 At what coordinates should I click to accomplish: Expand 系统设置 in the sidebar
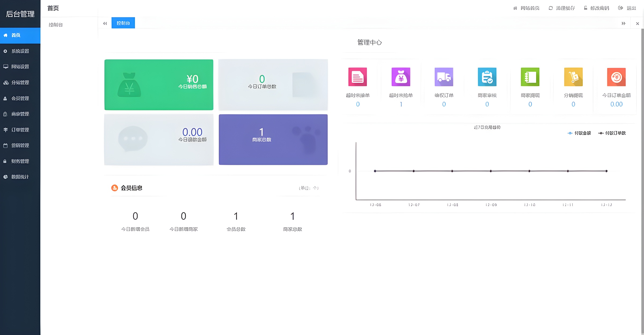(x=20, y=51)
